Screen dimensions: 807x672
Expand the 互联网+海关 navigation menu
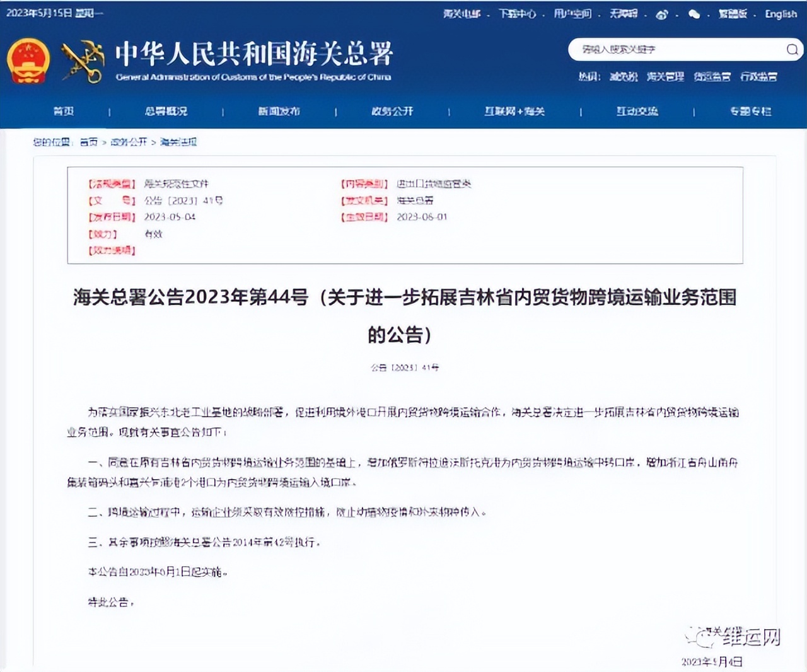click(x=514, y=111)
